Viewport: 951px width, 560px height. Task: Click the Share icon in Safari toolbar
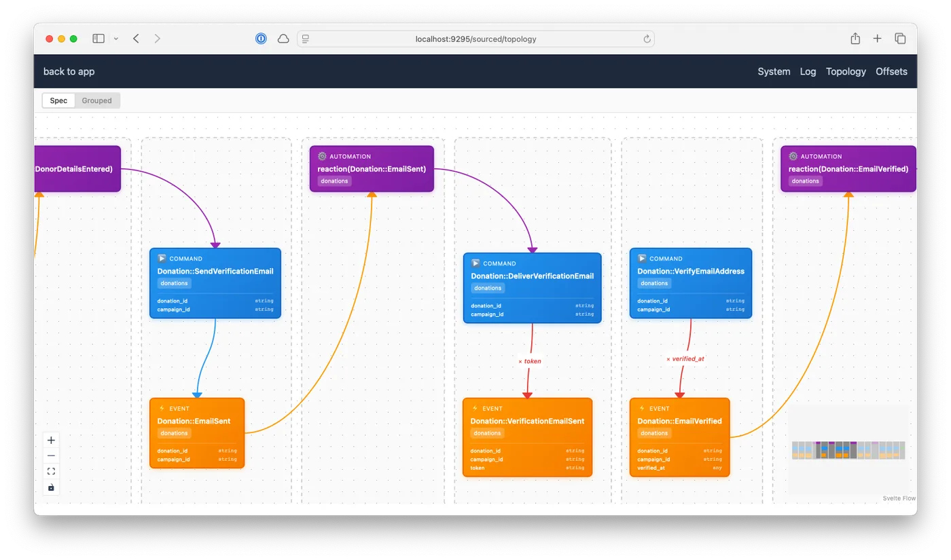(x=855, y=39)
